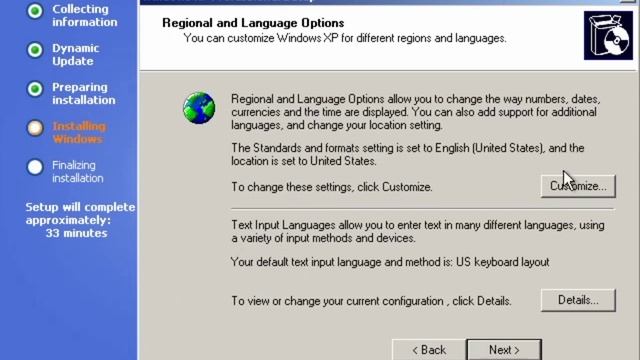The width and height of the screenshot is (640, 360).
Task: Click the 'To view or change your current configuration' text
Action: [x=371, y=301]
